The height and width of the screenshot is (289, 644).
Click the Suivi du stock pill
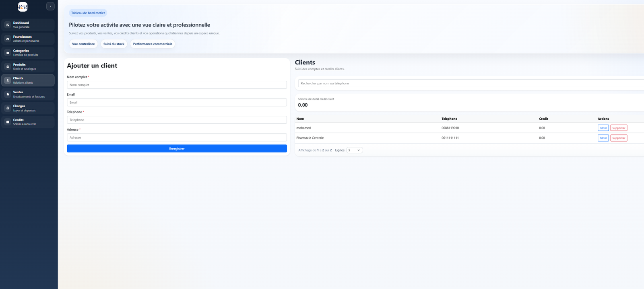pos(114,44)
